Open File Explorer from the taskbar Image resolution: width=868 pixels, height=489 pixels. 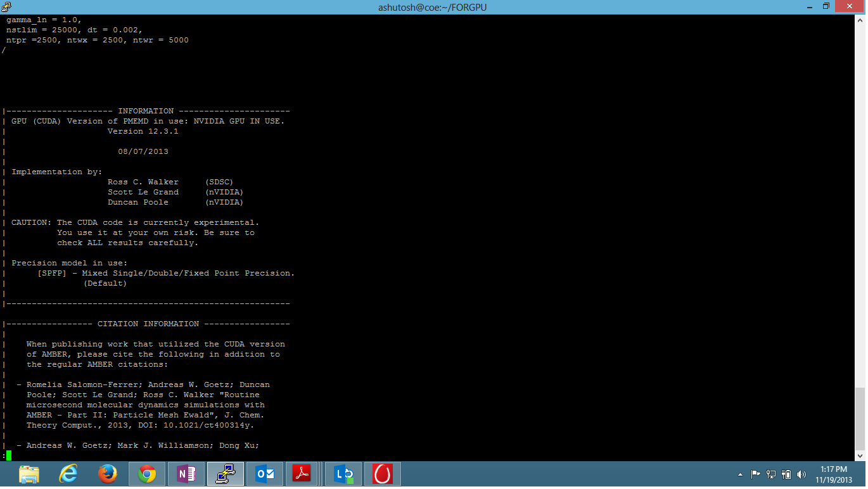(x=29, y=474)
